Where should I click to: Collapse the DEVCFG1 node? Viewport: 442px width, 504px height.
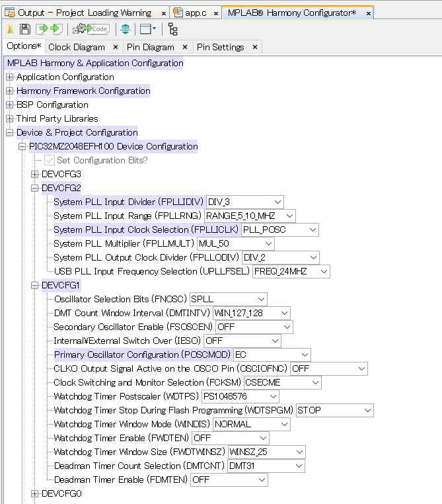34,286
